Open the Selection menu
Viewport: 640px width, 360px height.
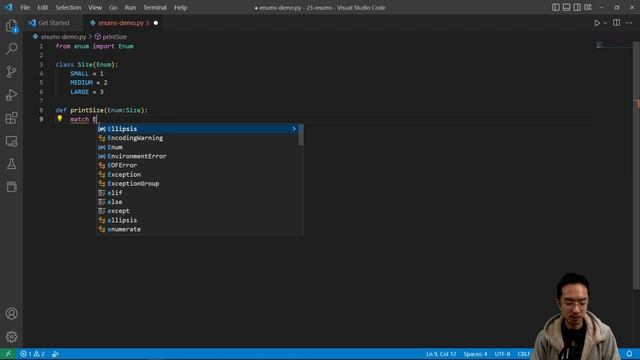pyautogui.click(x=68, y=7)
